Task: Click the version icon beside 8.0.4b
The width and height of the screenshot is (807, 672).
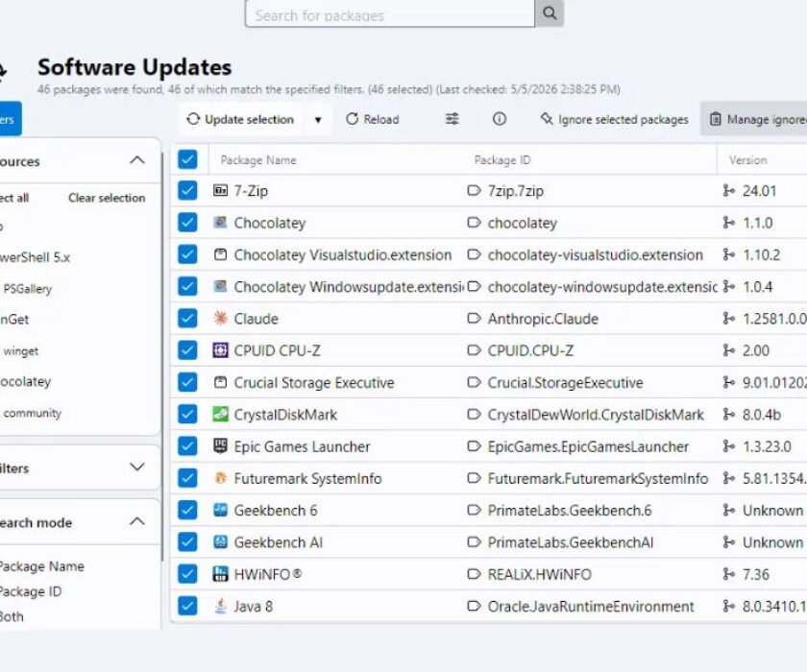Action: [x=728, y=414]
